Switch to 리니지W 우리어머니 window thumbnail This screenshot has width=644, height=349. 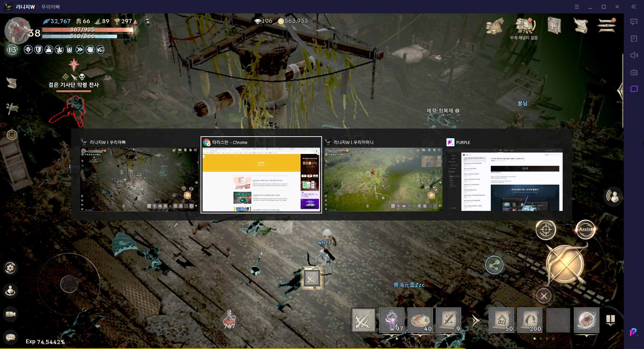(383, 175)
